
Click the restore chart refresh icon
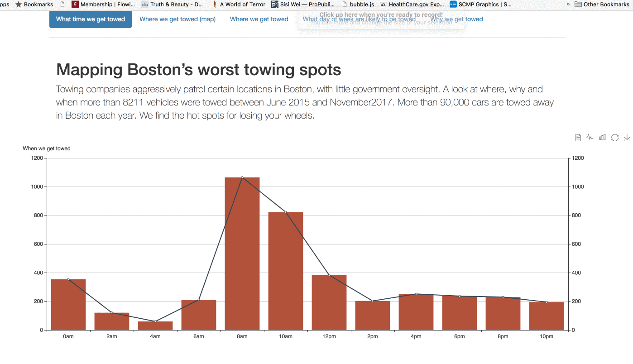click(x=614, y=138)
